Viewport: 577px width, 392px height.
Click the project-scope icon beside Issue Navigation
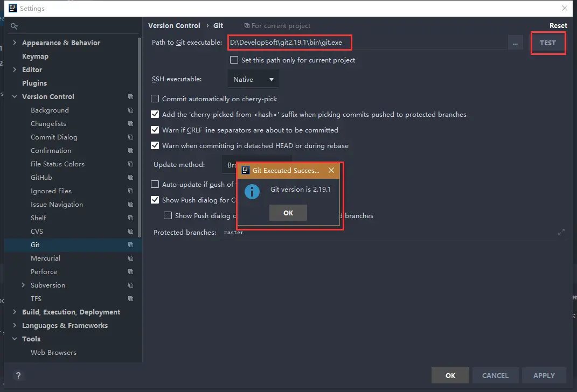[130, 204]
